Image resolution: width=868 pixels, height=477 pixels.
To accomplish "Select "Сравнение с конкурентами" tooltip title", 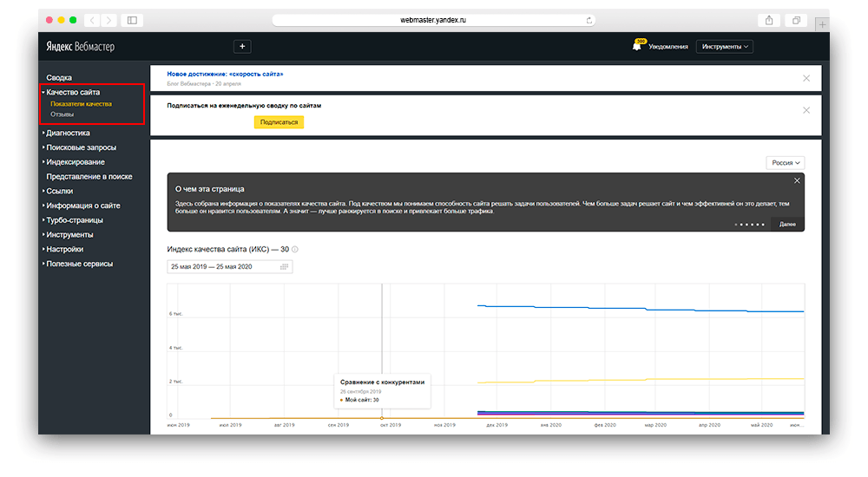I will (382, 382).
